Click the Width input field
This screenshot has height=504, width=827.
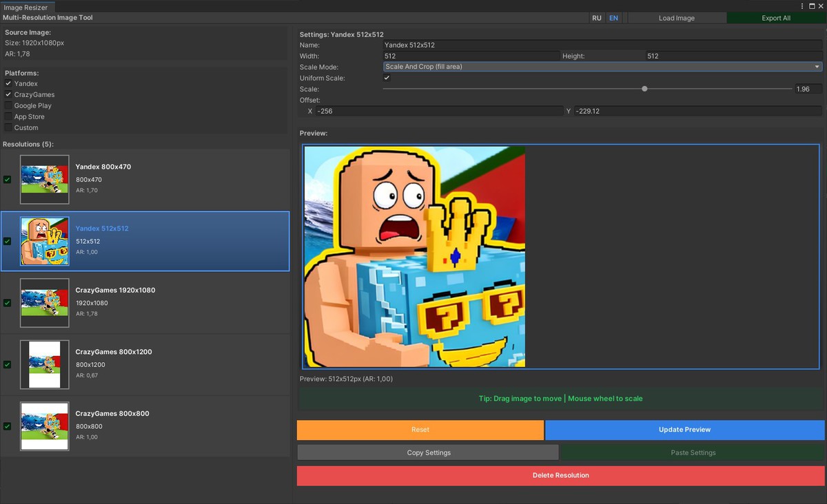tap(471, 56)
